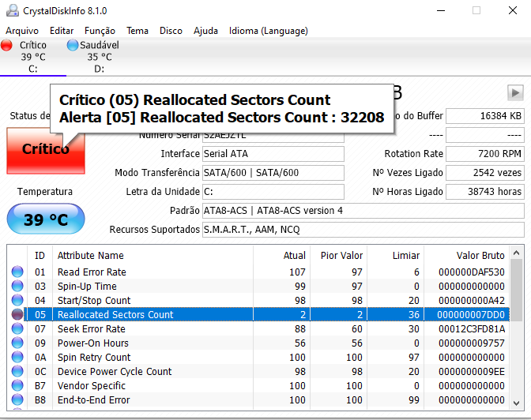Click raw value 00012C3FD81A
This screenshot has height=420, width=531.
(472, 329)
